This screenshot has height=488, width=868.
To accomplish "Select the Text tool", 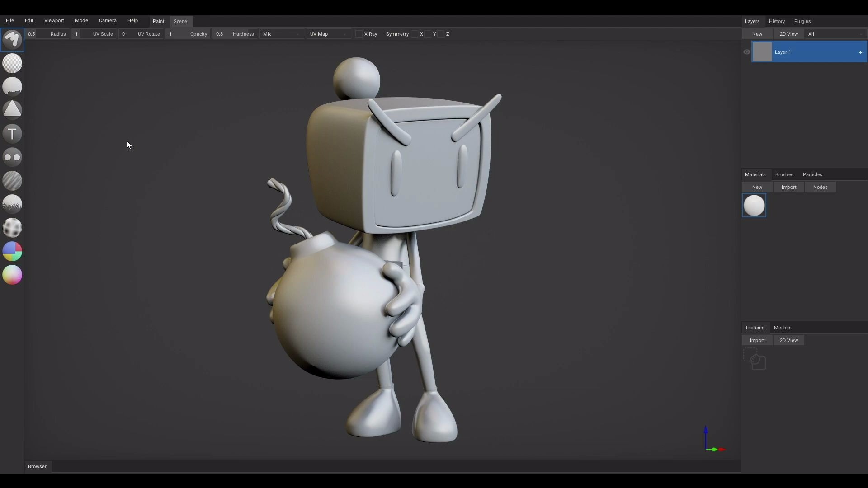I will [x=12, y=133].
